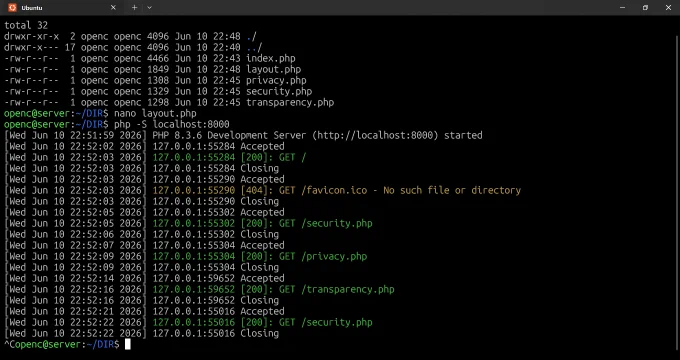Click 'No such file or directory' message

pos(452,190)
